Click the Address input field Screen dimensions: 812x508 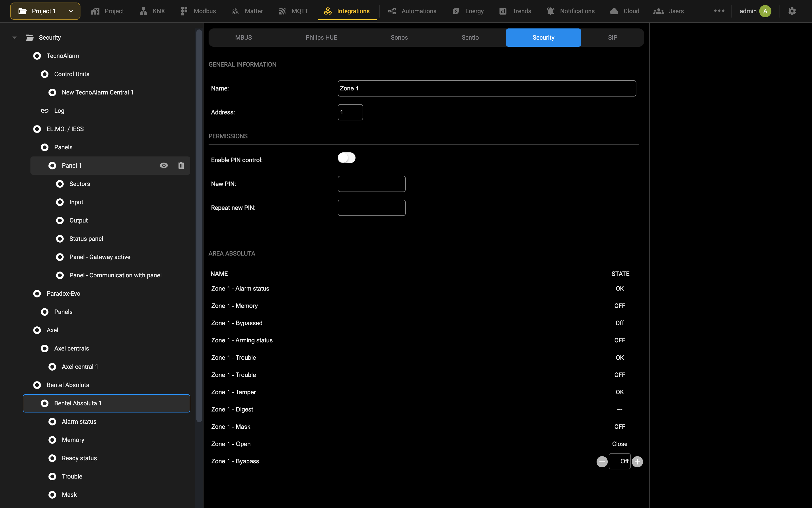350,112
